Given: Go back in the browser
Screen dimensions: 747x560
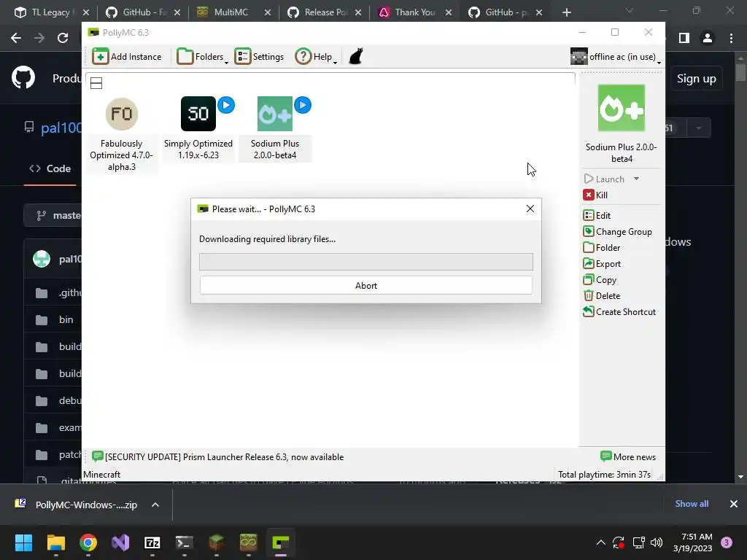Looking at the screenshot, I should [x=16, y=38].
